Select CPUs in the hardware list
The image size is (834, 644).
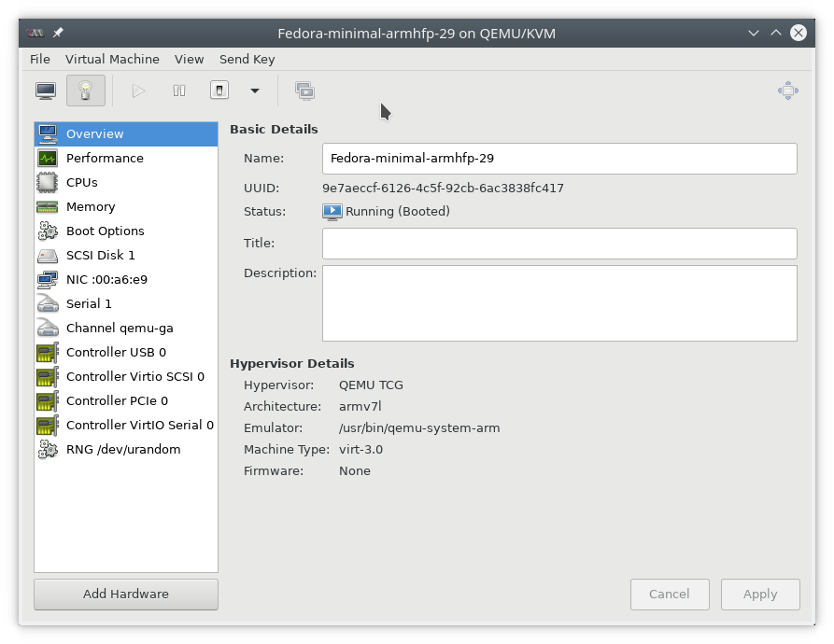tap(126, 182)
